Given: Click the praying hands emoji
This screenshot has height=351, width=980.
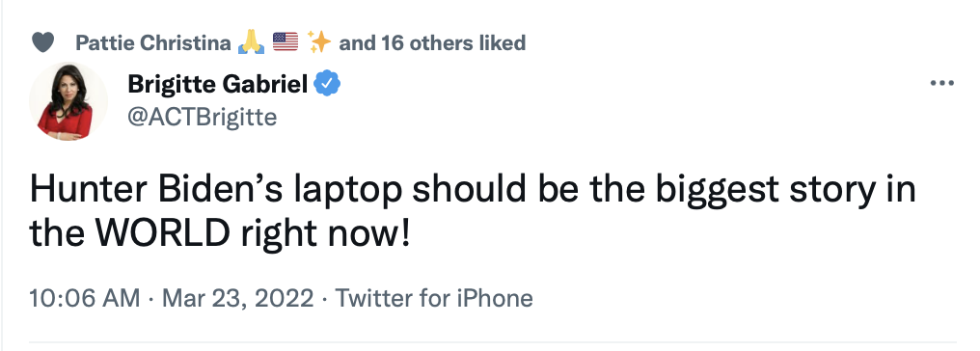Looking at the screenshot, I should click(x=252, y=42).
